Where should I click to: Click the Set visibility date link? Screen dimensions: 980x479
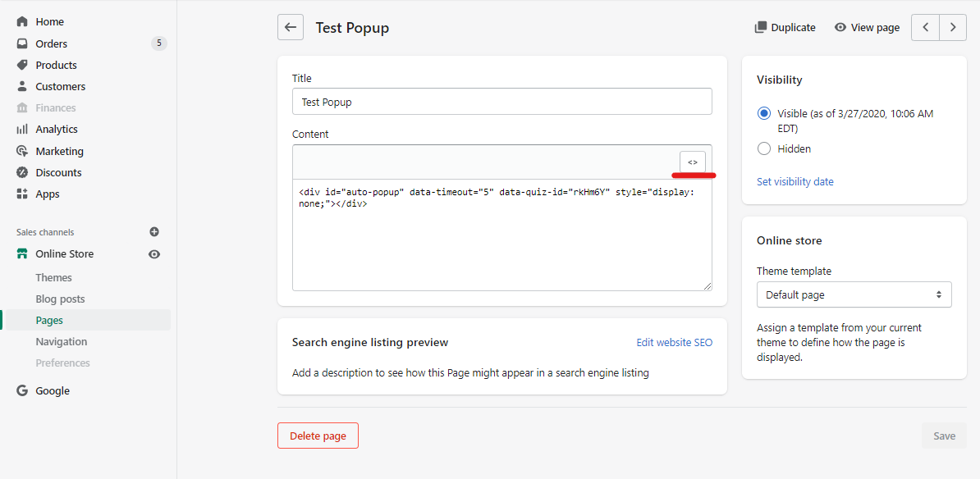[x=795, y=182]
